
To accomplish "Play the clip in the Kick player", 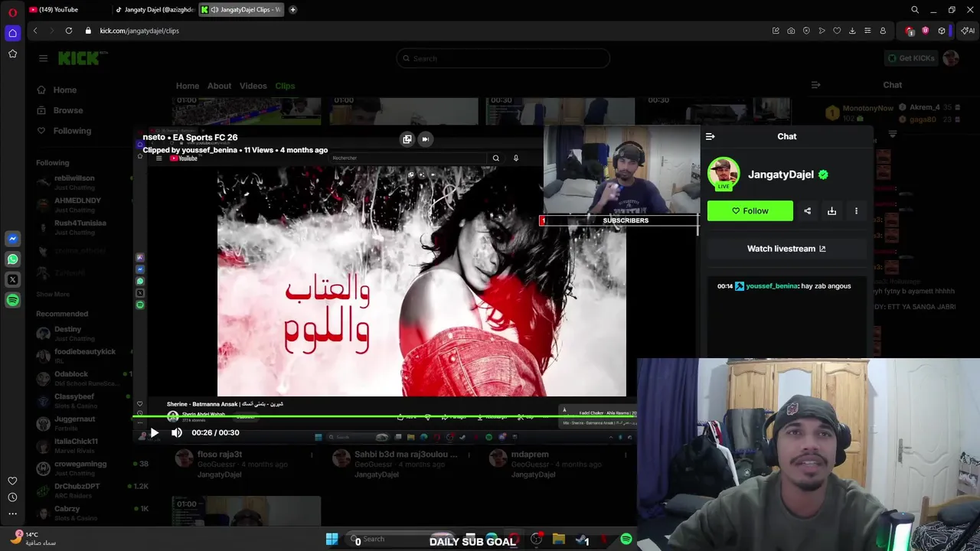I will 154,432.
